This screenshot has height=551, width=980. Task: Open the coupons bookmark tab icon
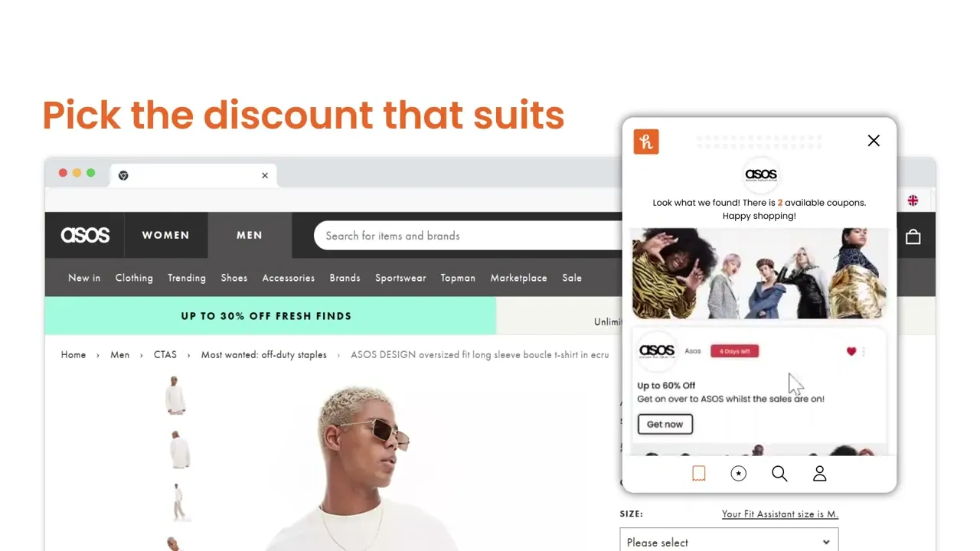[x=699, y=474]
